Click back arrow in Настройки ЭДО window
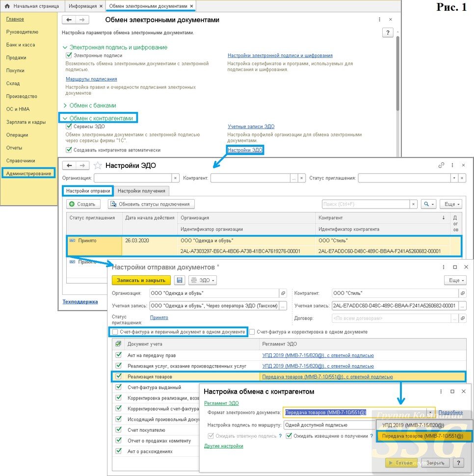This screenshot has width=474, height=476. pyautogui.click(x=69, y=165)
